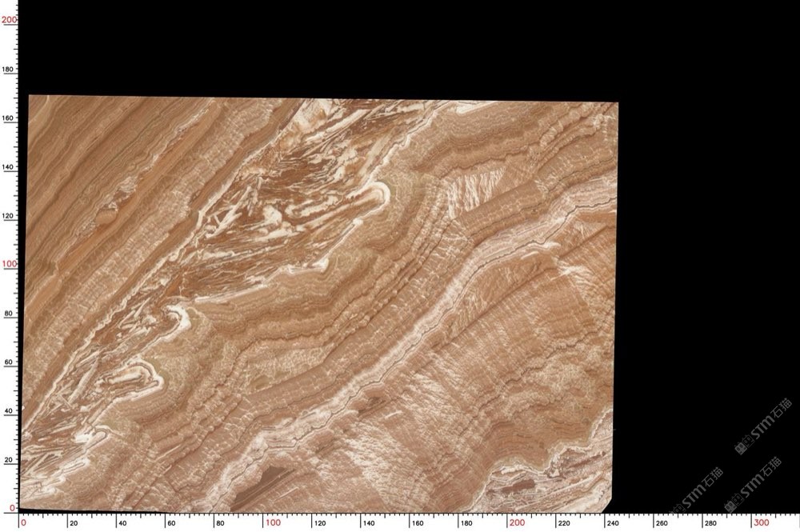Select the red 300 mark on the bottom ruler

[x=762, y=523]
